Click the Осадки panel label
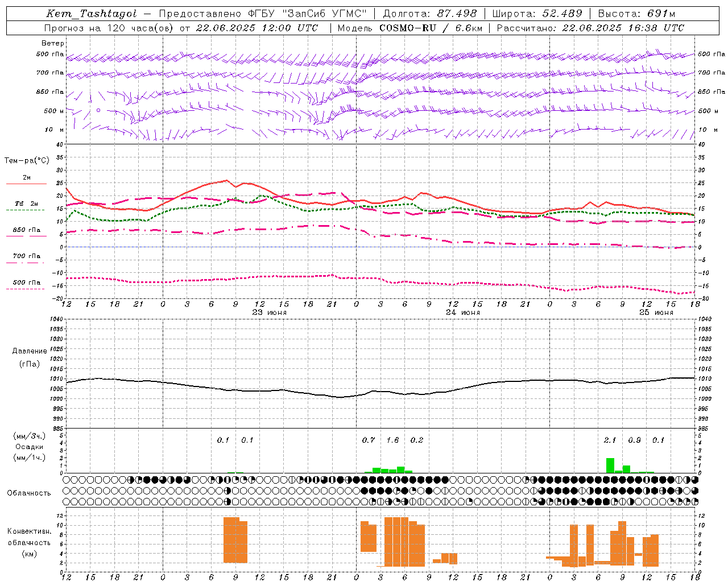 (x=30, y=447)
